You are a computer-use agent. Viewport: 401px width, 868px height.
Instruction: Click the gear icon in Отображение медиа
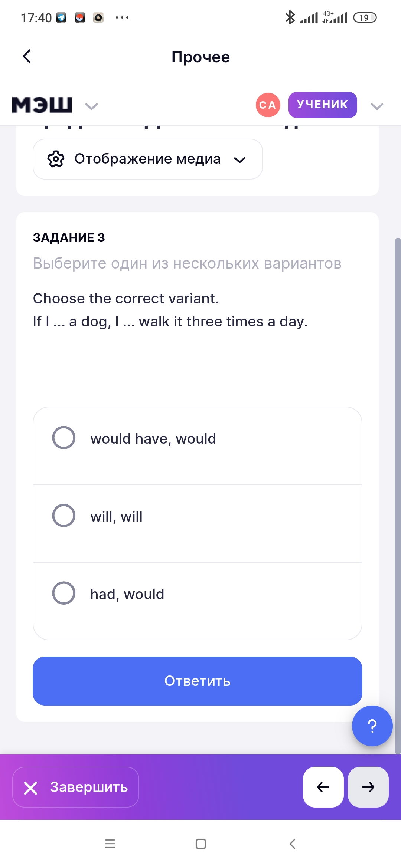pyautogui.click(x=56, y=159)
